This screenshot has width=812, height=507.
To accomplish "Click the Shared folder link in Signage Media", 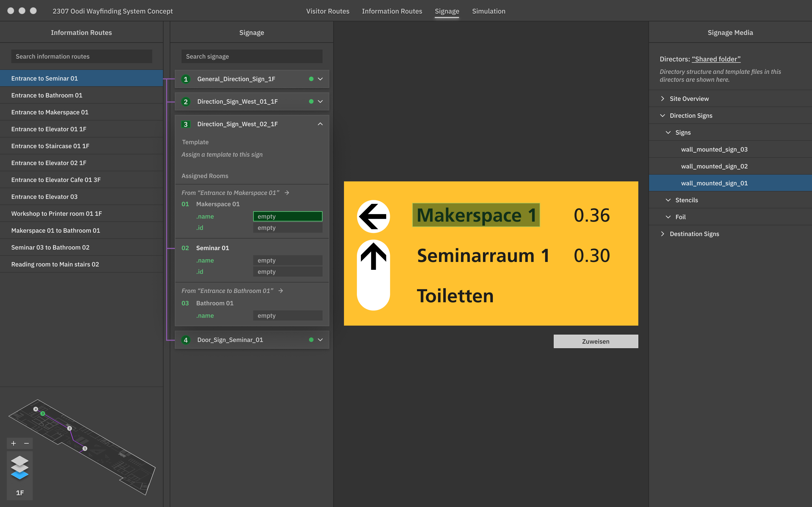I will tap(716, 59).
